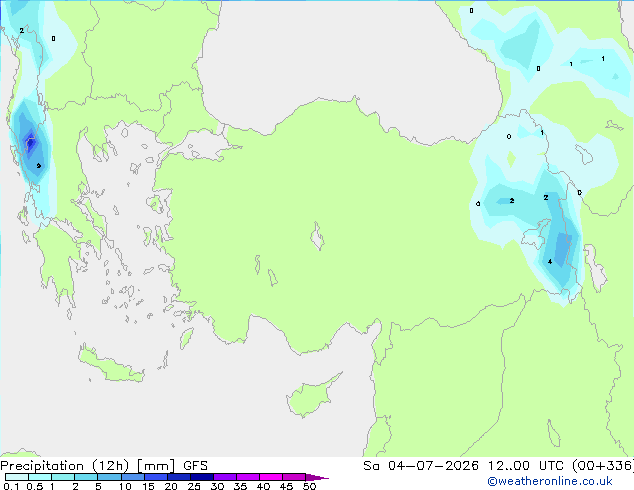Click the '0.5' legend scale label
The width and height of the screenshot is (634, 490).
(x=35, y=486)
